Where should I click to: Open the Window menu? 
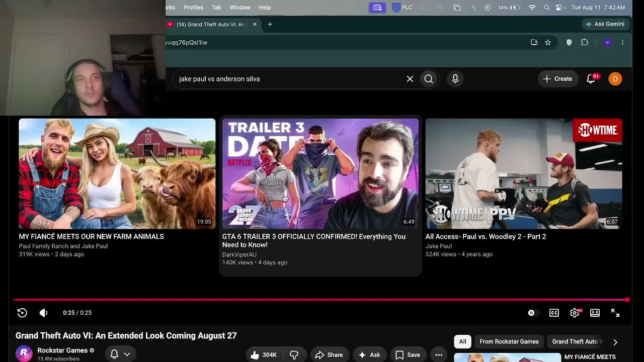click(x=240, y=8)
